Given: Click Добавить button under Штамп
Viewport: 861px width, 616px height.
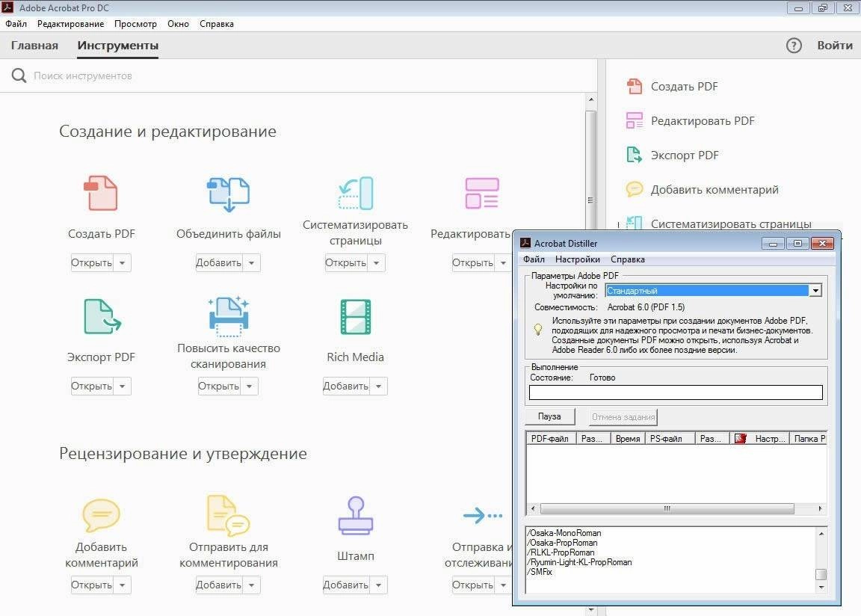Looking at the screenshot, I should click(x=346, y=585).
